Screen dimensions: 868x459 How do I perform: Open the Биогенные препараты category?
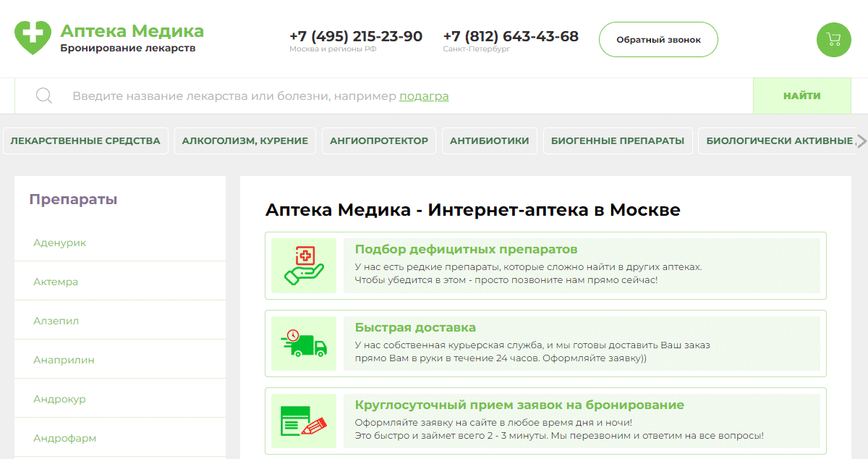coord(618,141)
